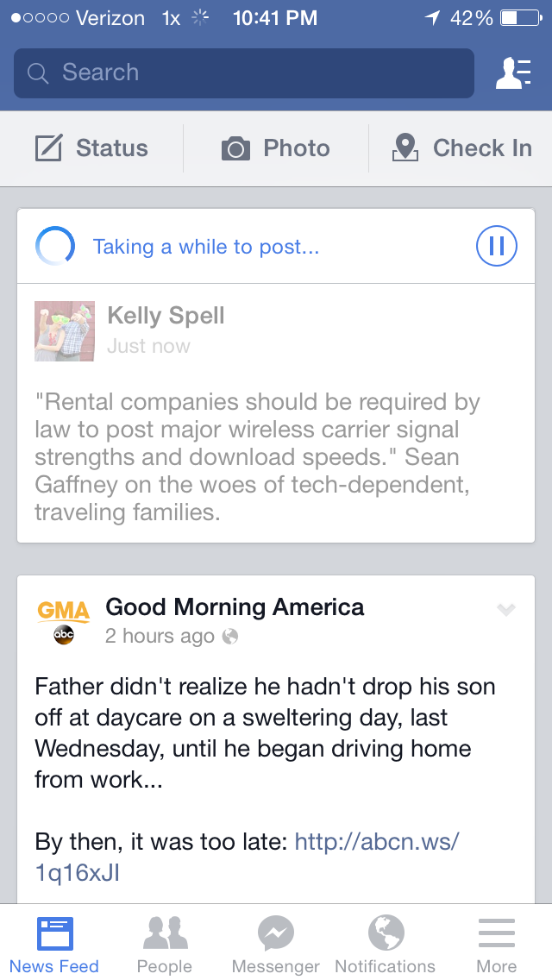552x980 pixels.
Task: Open Kelly Spell's profile name
Action: [x=166, y=316]
